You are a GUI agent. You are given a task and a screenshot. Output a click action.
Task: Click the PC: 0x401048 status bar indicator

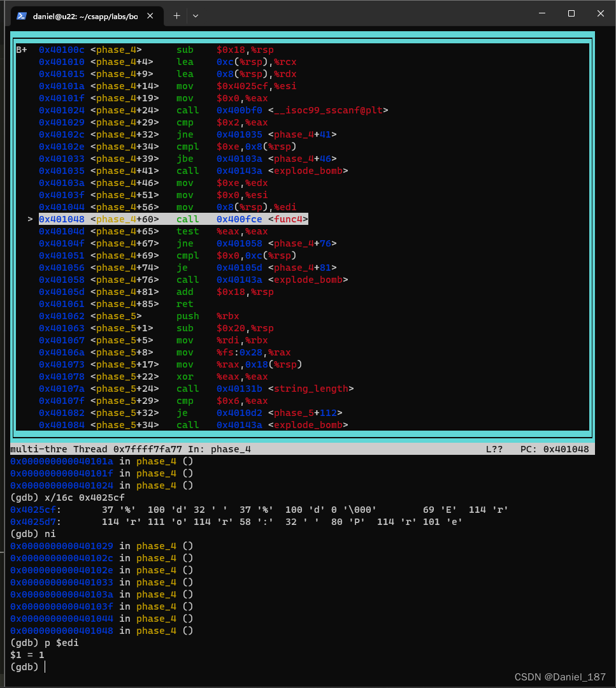tap(557, 449)
